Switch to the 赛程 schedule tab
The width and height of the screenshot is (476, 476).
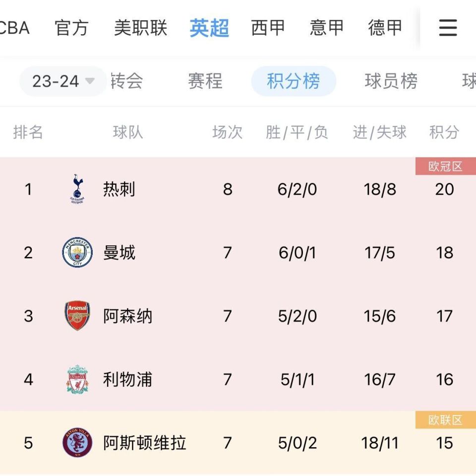coord(205,82)
